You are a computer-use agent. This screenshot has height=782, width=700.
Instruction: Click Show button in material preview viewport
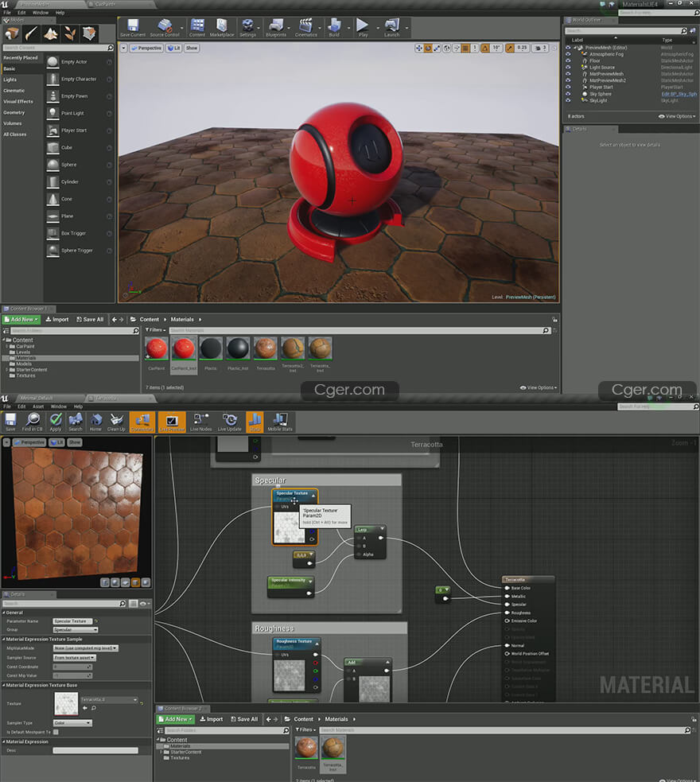75,442
